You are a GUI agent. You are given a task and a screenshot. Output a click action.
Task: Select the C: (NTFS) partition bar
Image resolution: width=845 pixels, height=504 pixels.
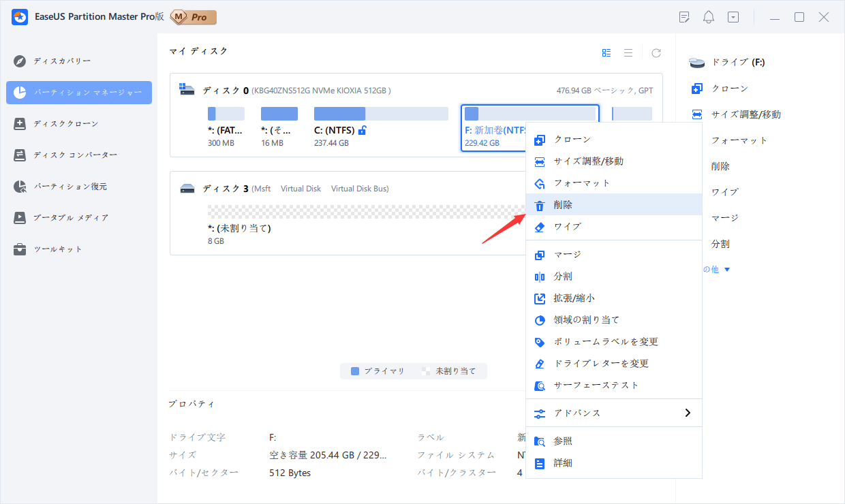tap(380, 114)
